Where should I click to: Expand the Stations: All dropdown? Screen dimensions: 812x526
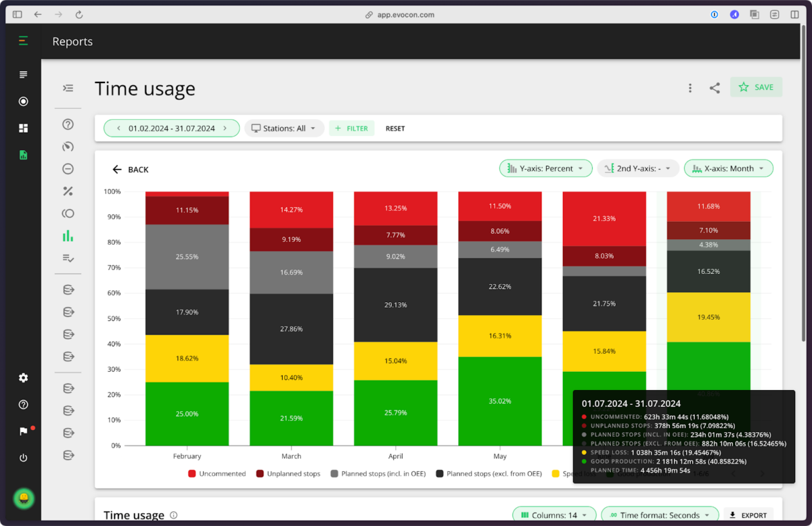click(284, 128)
